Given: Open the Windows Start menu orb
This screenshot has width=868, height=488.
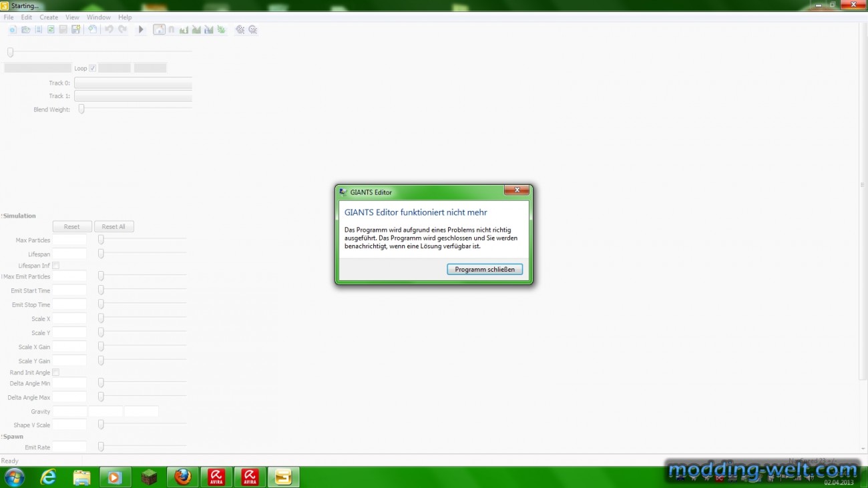Looking at the screenshot, I should [14, 477].
